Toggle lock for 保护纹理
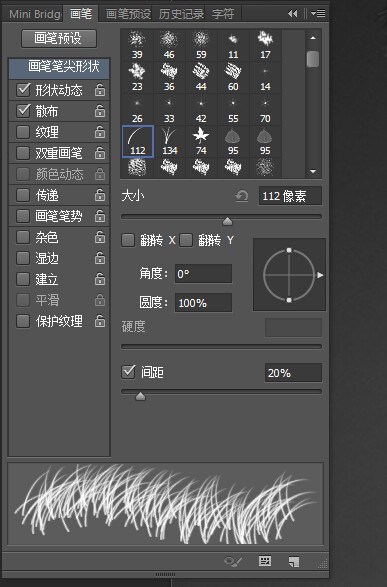This screenshot has width=387, height=587. pyautogui.click(x=100, y=321)
